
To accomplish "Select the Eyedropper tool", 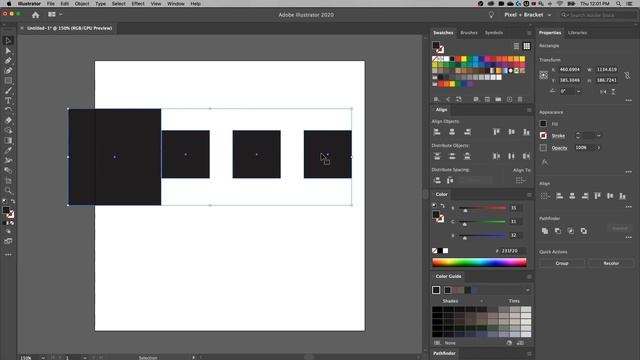I will pos(8,150).
